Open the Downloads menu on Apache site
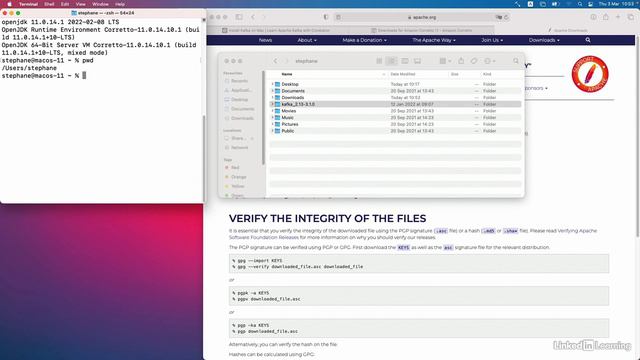 (x=544, y=40)
